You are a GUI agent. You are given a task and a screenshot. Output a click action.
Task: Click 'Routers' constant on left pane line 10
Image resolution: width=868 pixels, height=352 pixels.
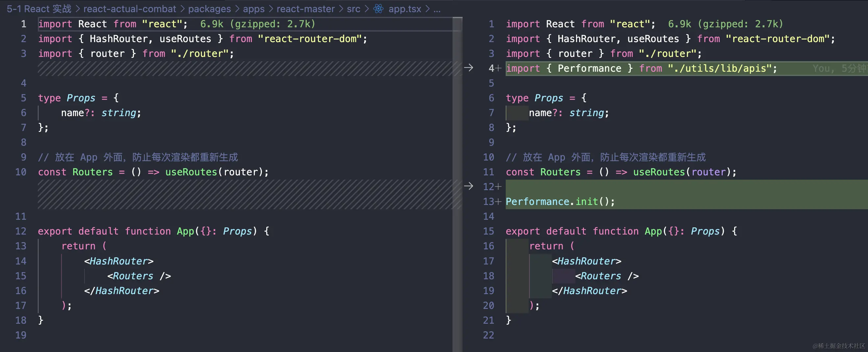pyautogui.click(x=92, y=172)
